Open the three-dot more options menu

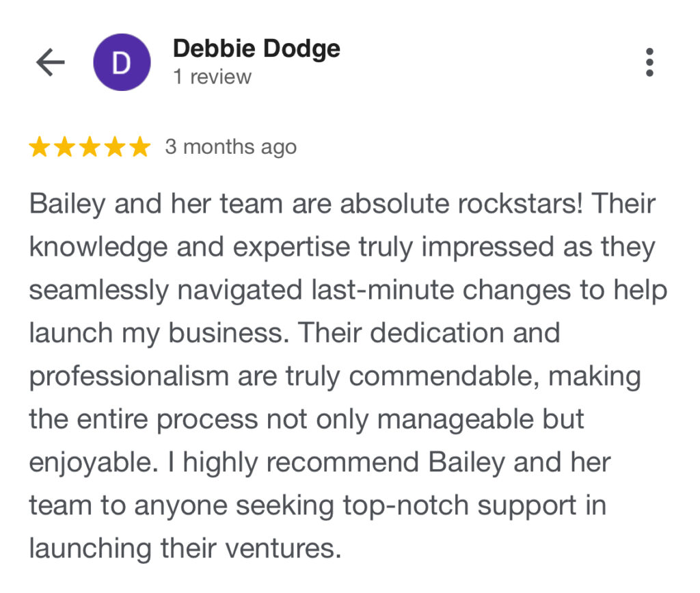tap(649, 63)
